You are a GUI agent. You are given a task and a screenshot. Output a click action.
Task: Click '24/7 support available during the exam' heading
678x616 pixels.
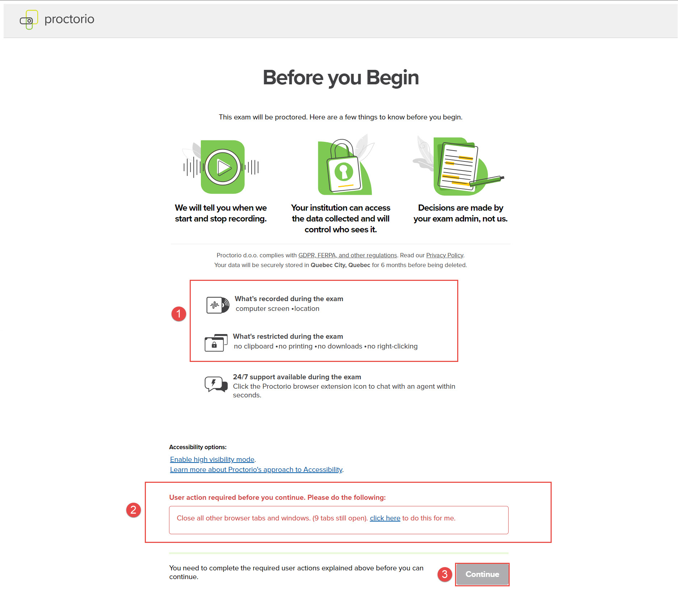[x=297, y=377]
